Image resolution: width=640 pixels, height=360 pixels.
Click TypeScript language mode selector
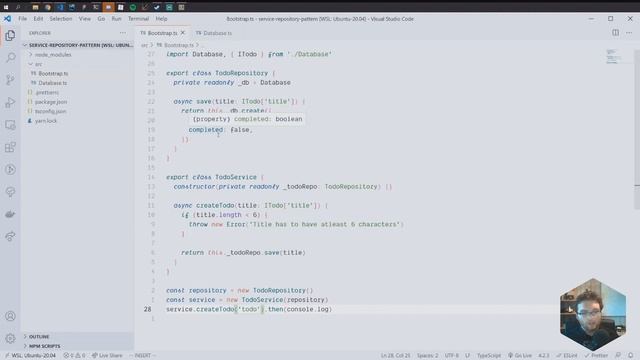(489, 356)
